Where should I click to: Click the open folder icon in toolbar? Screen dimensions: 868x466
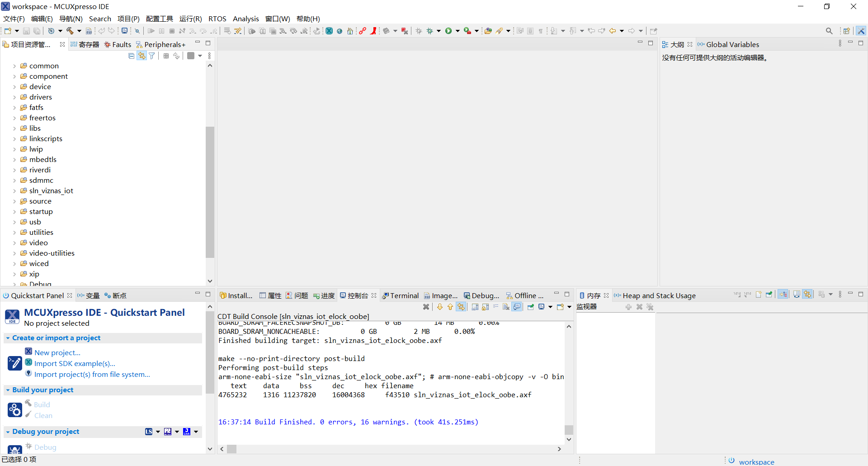(488, 31)
